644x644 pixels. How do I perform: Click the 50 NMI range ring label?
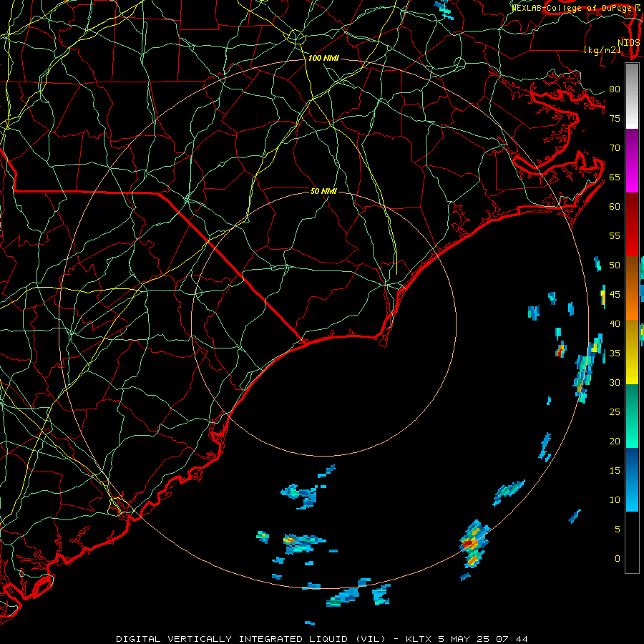tap(323, 191)
